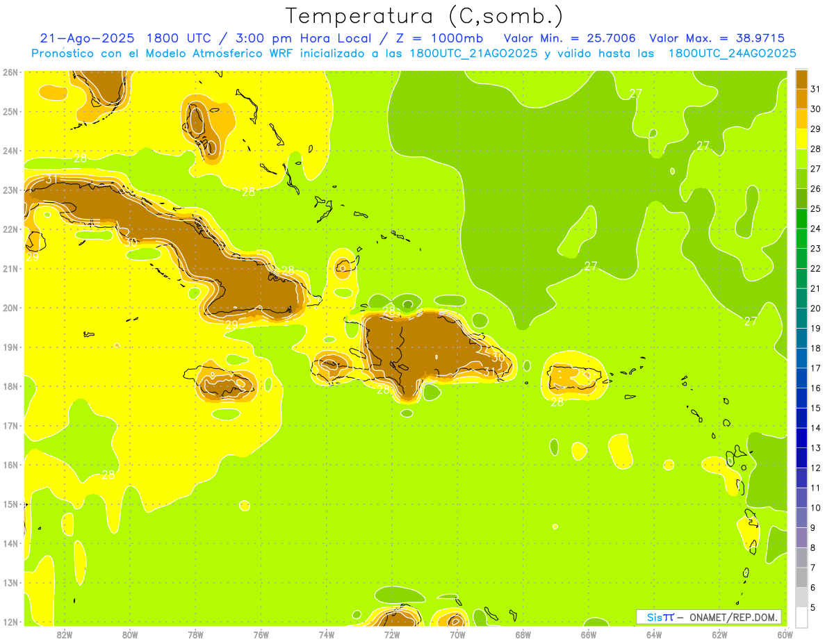Click the orange swatch between 30 and 31
Viewport: 834px width, 644px height.
tap(801, 99)
